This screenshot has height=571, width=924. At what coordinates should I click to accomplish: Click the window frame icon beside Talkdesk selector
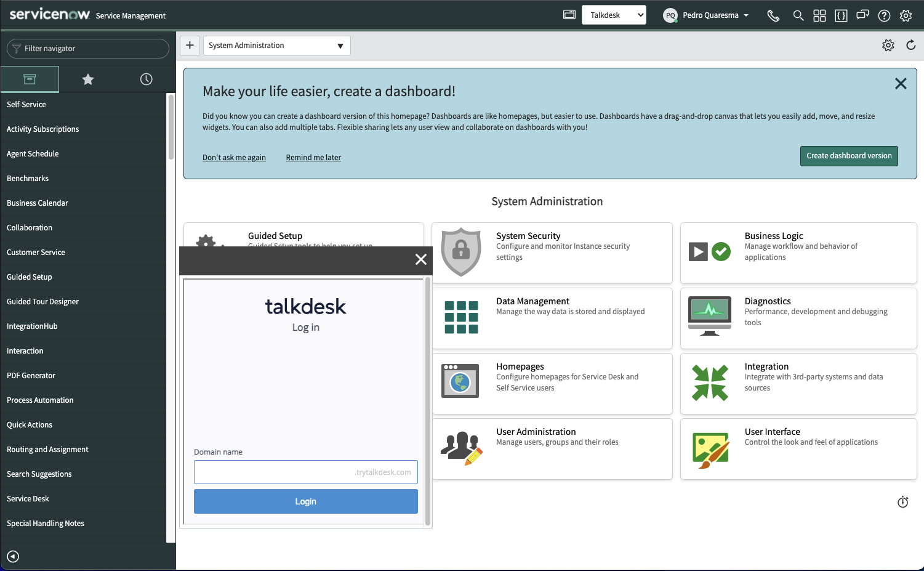[569, 15]
